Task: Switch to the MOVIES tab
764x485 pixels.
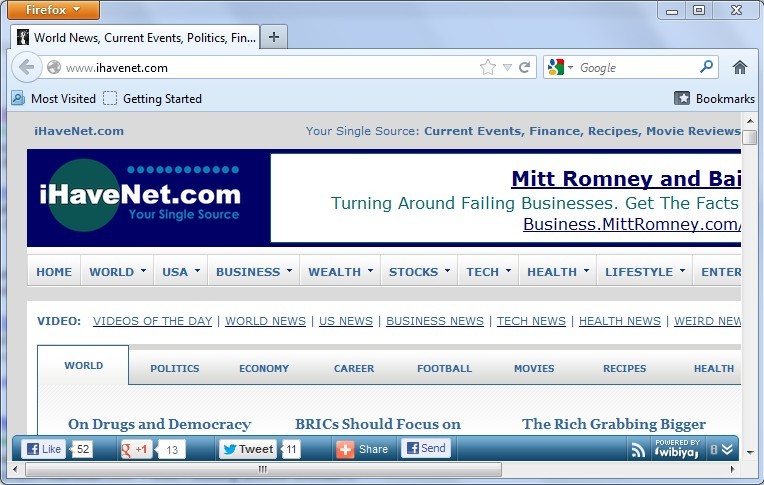Action: [x=534, y=369]
